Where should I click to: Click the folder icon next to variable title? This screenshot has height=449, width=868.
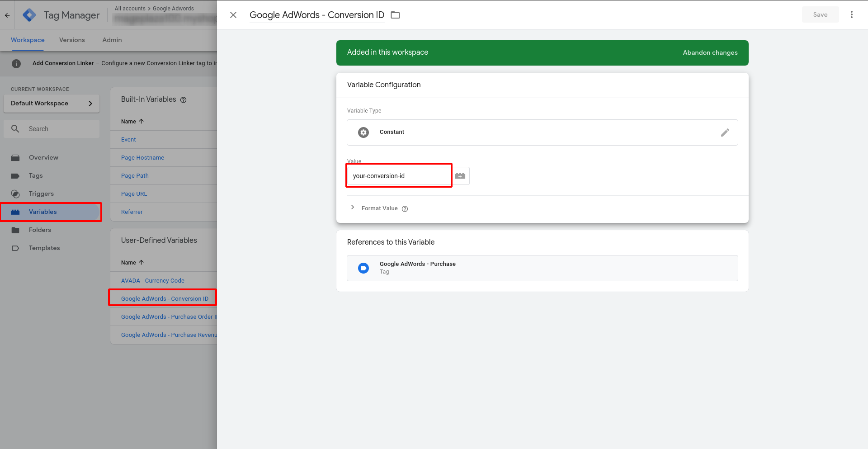[x=396, y=15]
